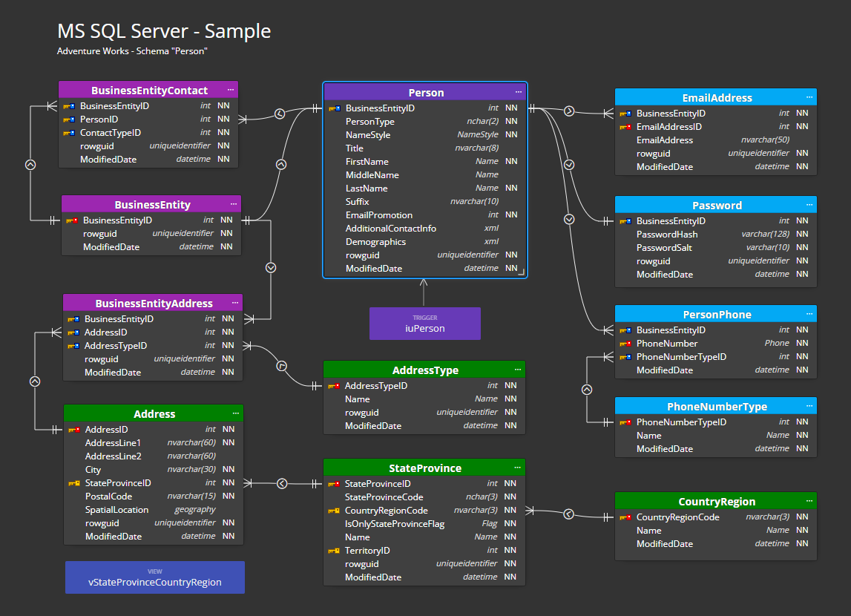Open the vStateProvinceCountryRegion view box

pos(154,577)
